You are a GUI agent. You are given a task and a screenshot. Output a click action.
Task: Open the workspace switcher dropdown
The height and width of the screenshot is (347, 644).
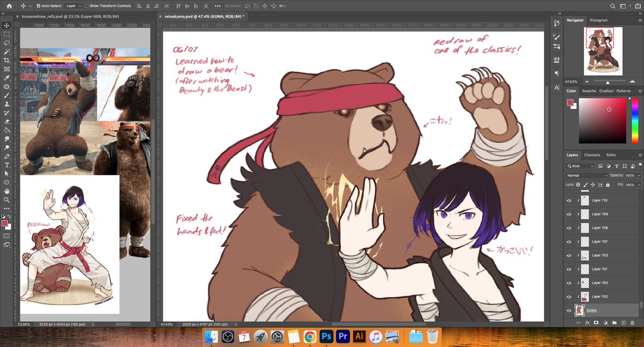(625, 6)
